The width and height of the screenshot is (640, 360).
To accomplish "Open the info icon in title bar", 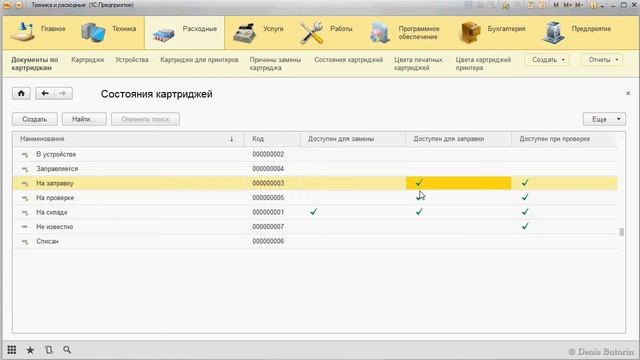I will click(x=593, y=5).
